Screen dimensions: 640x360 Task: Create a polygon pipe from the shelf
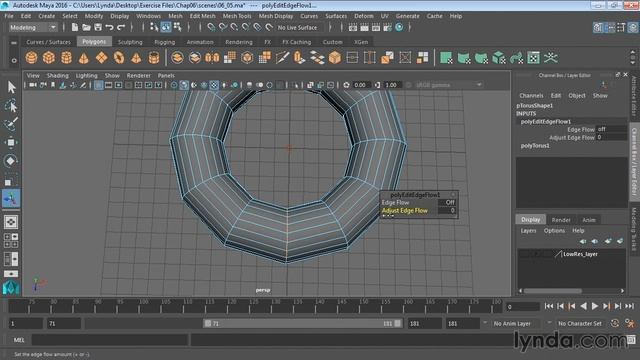pos(154,58)
